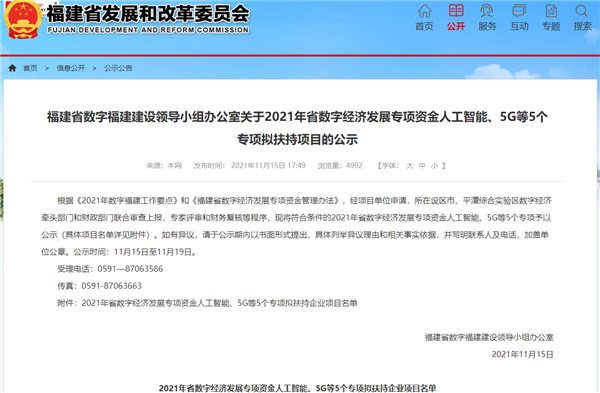Click the breadcrumb home icon
Viewport: 600px width, 393px height.
coord(12,68)
